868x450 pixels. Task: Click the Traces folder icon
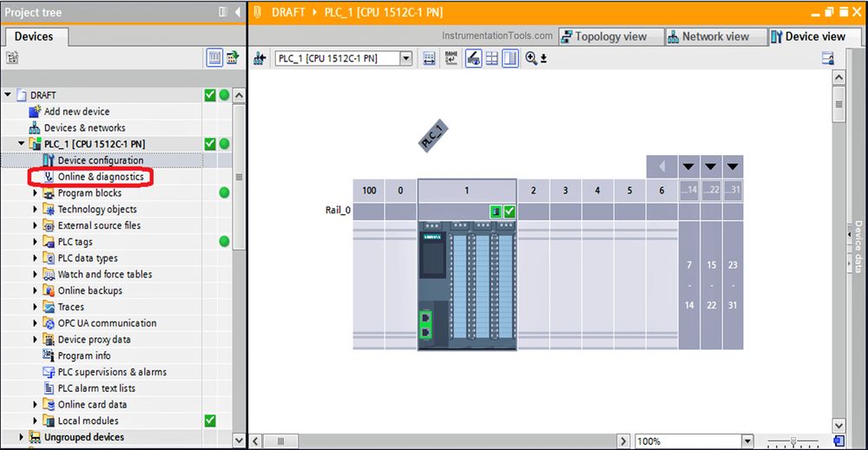[49, 307]
